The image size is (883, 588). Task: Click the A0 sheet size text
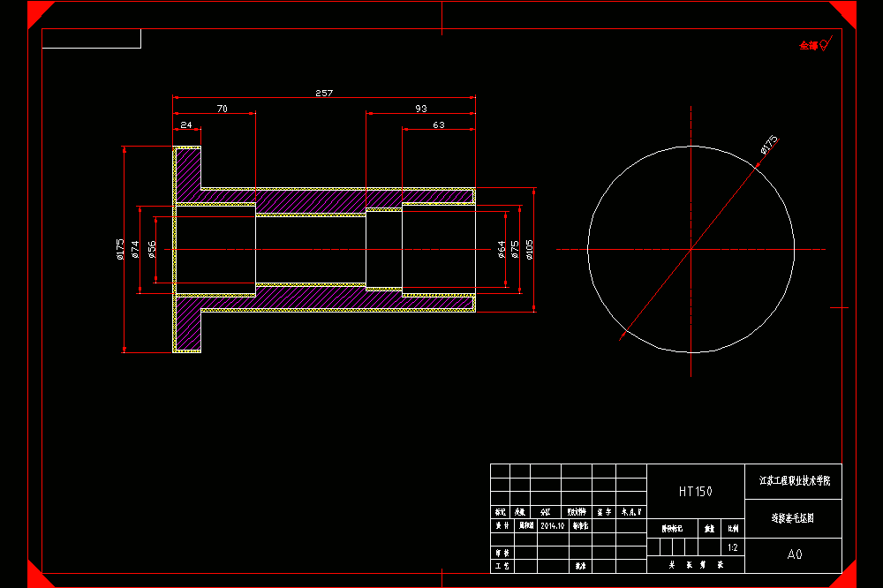[x=794, y=554]
